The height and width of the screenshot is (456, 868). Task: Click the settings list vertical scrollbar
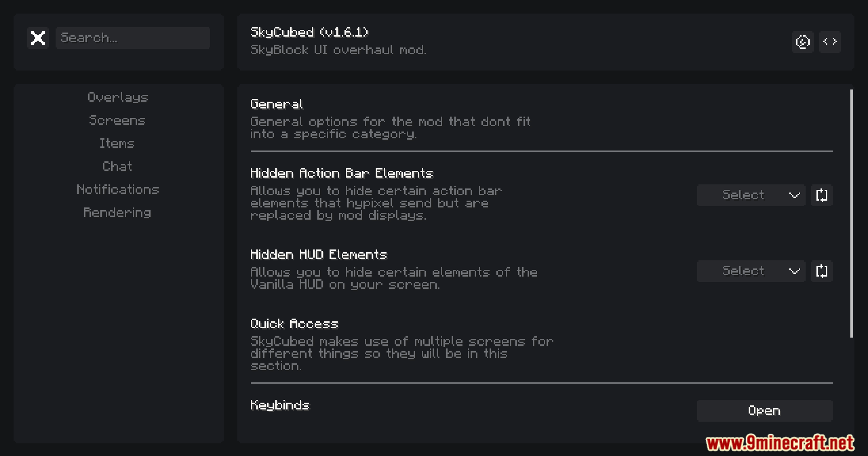click(x=852, y=213)
